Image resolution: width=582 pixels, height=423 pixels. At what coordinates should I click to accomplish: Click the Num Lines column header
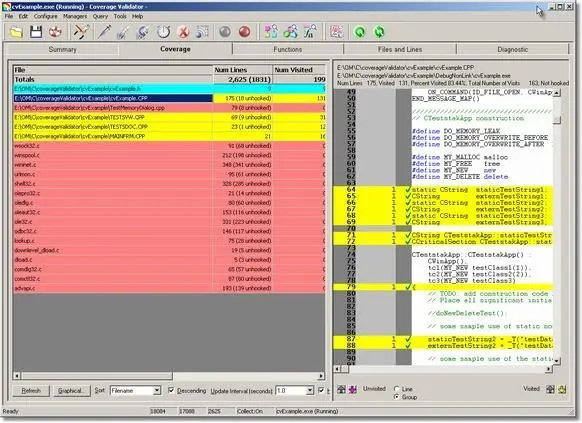click(242, 70)
